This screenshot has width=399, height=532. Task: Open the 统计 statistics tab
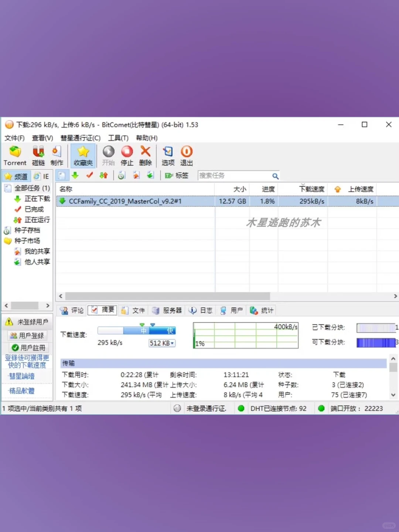tap(262, 310)
